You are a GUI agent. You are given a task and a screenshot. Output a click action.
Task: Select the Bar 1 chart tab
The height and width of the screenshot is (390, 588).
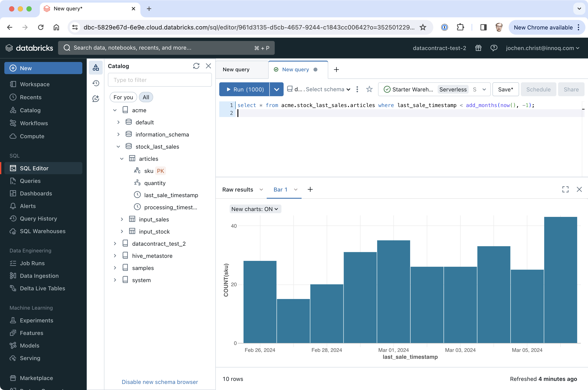[280, 189]
